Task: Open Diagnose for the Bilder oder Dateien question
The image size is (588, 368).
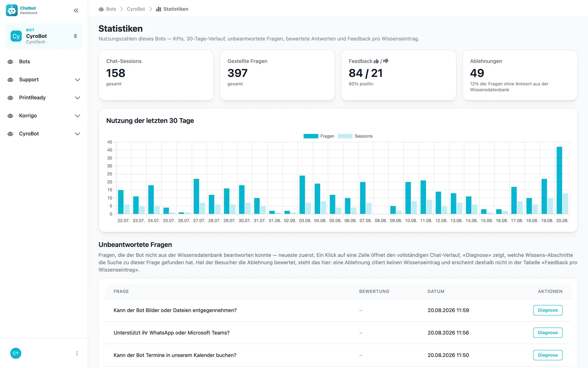Action: [548, 310]
